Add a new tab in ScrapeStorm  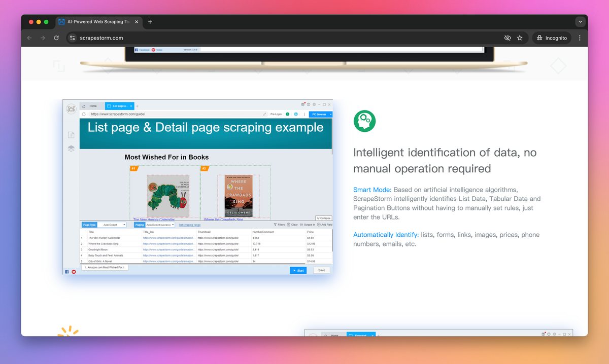137,106
